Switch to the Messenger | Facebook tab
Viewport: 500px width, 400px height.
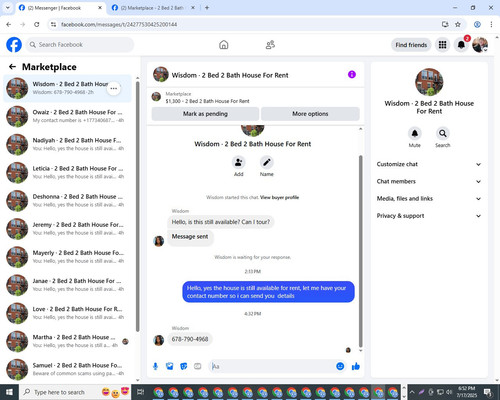click(60, 8)
